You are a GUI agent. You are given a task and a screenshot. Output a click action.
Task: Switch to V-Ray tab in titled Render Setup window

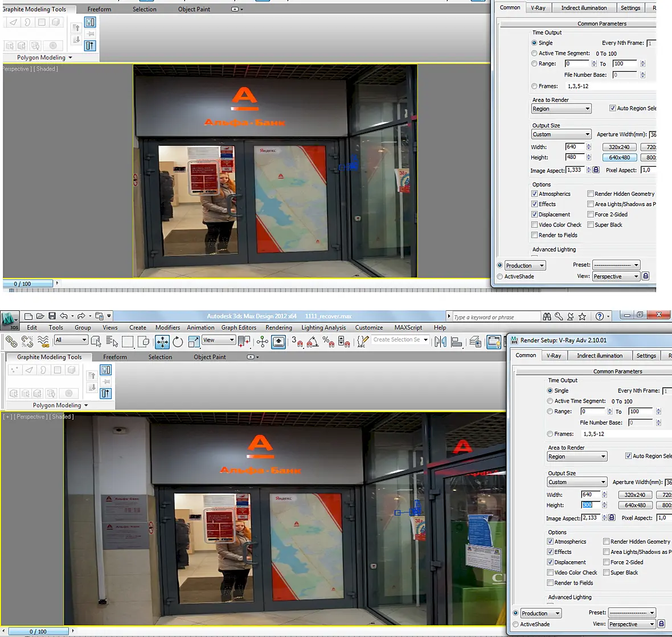pyautogui.click(x=554, y=356)
